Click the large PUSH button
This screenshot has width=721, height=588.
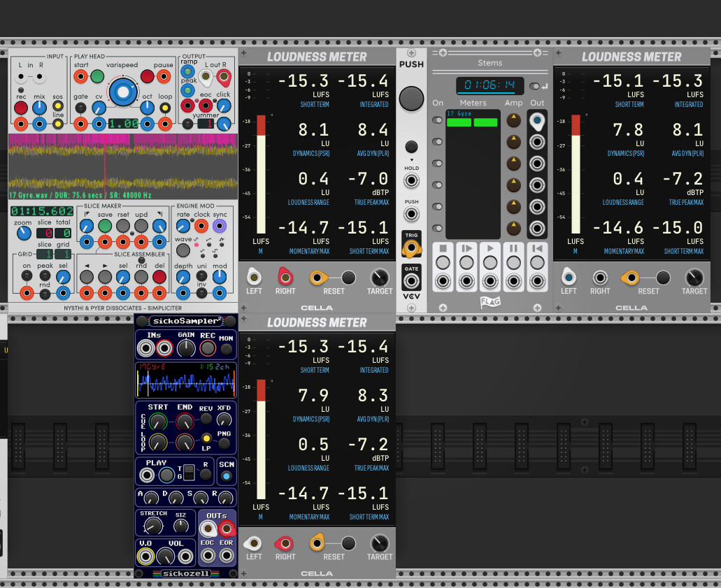coord(411,99)
